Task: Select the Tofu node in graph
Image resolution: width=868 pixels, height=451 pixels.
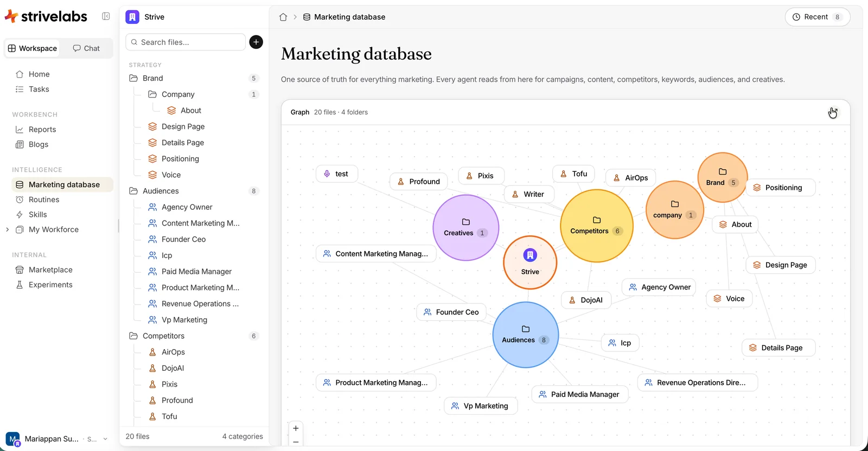Action: [x=574, y=174]
